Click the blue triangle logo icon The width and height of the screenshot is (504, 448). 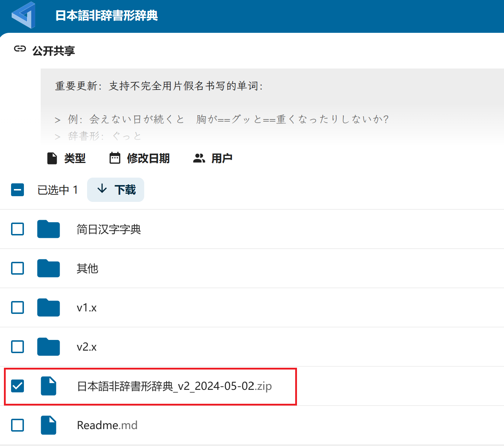tap(24, 15)
